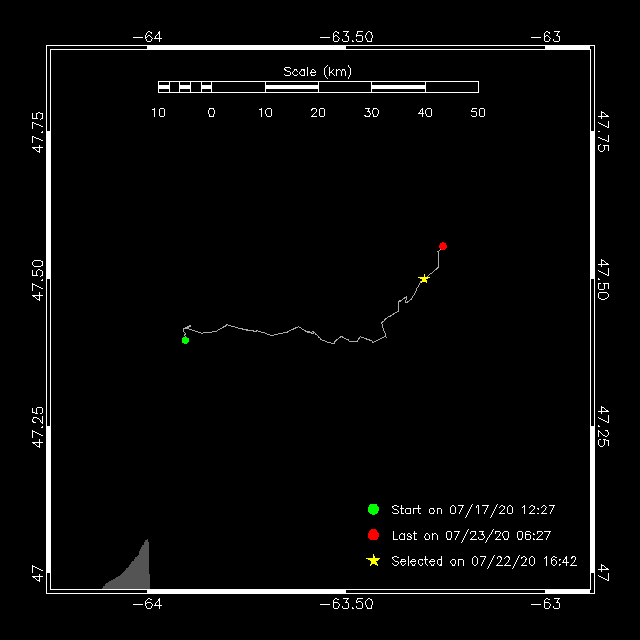The width and height of the screenshot is (640, 640).
Task: Click the "Scale (km)" title
Action: (317, 71)
